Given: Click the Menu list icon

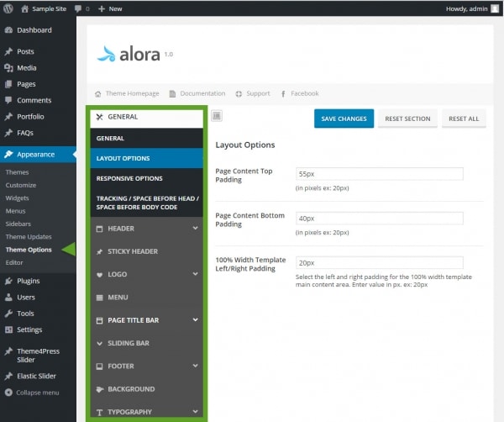Looking at the screenshot, I should pyautogui.click(x=100, y=298).
